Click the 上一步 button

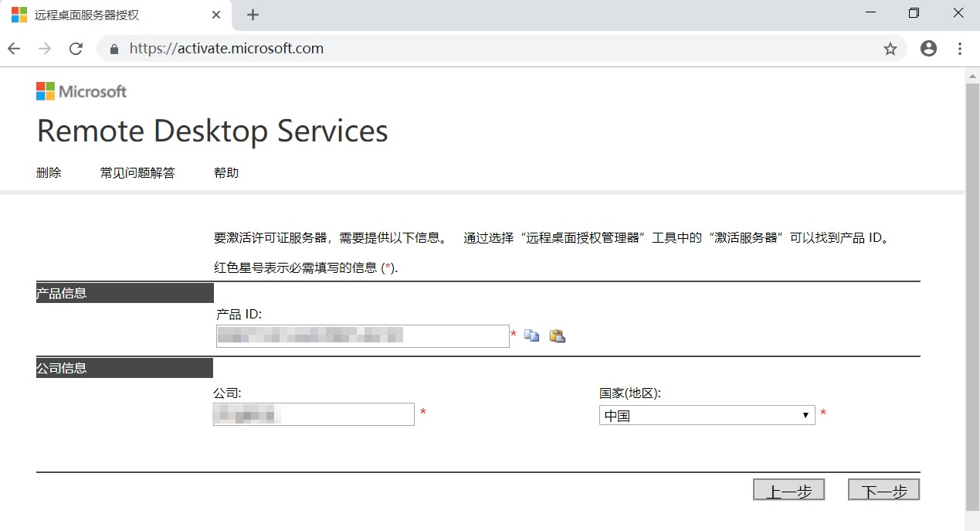(788, 490)
